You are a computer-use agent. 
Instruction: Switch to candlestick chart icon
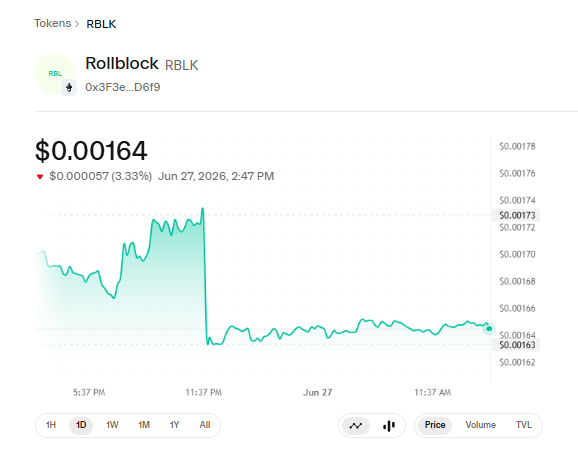pos(389,426)
